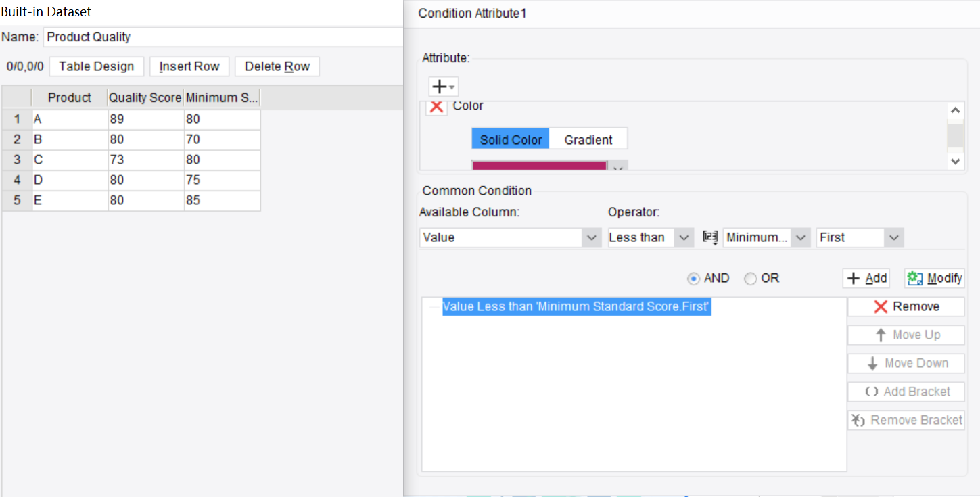Open the color picker dropdown arrow

click(x=617, y=166)
